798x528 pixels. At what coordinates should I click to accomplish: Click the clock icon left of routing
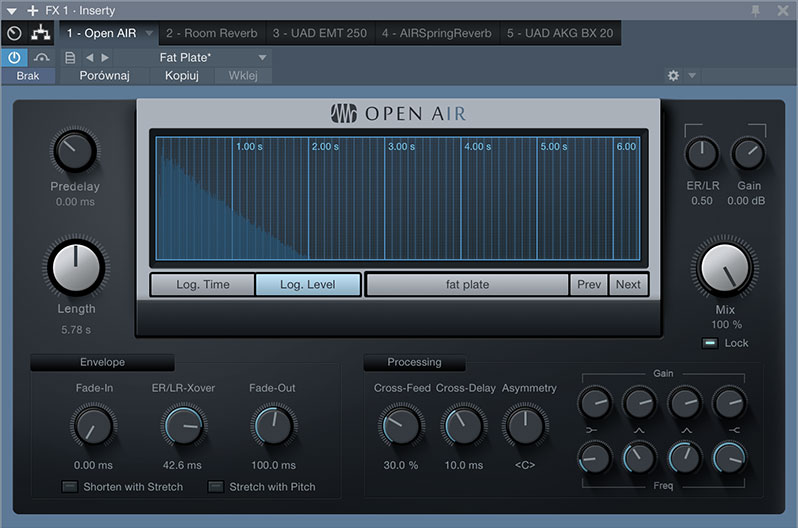point(14,34)
